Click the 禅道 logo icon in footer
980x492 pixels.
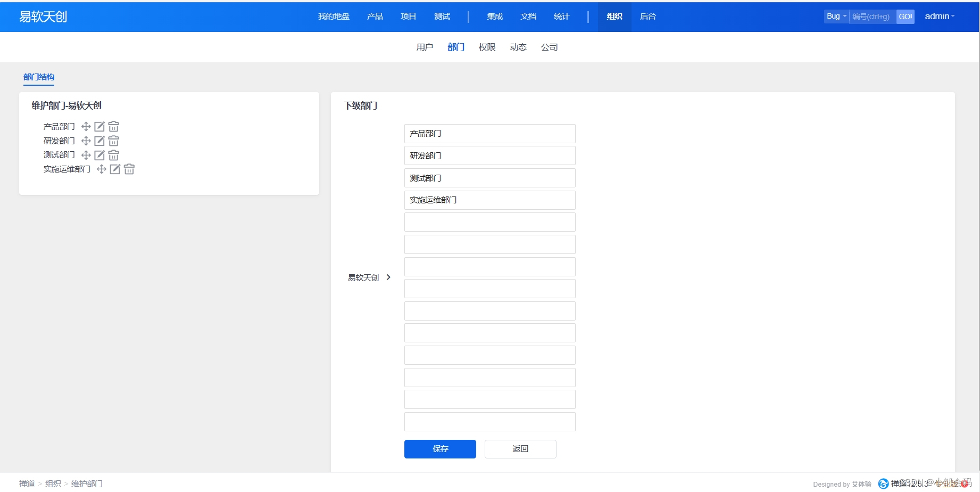click(x=883, y=483)
